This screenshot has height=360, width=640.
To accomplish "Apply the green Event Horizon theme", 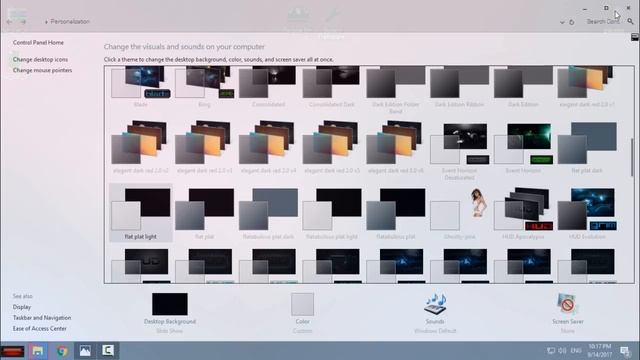I will tap(523, 147).
